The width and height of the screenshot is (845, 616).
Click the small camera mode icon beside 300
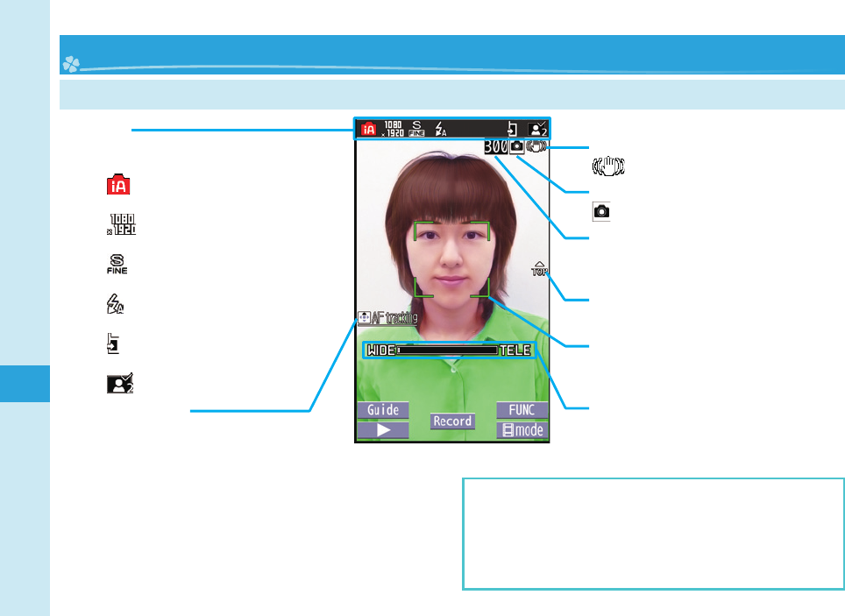pos(517,146)
